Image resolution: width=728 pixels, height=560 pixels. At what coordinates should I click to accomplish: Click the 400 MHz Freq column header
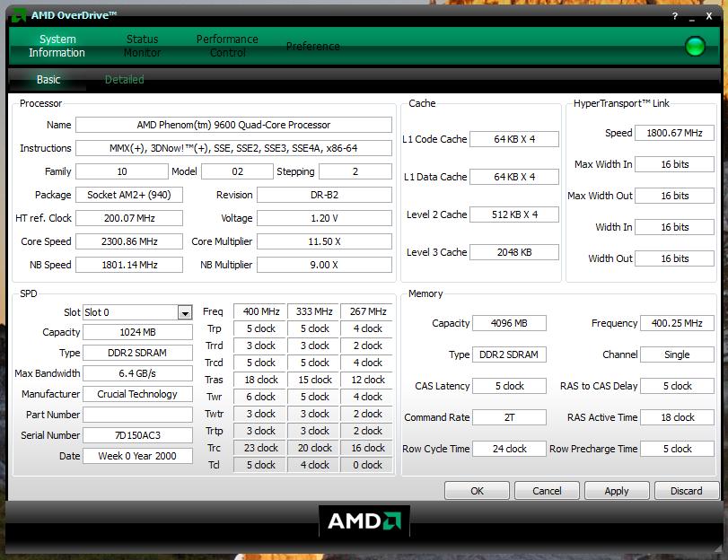pyautogui.click(x=261, y=311)
